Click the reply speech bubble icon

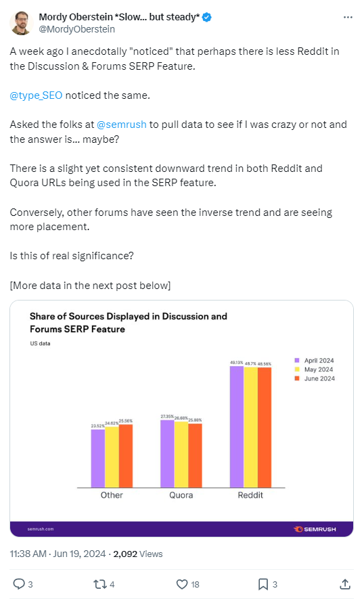point(19,584)
